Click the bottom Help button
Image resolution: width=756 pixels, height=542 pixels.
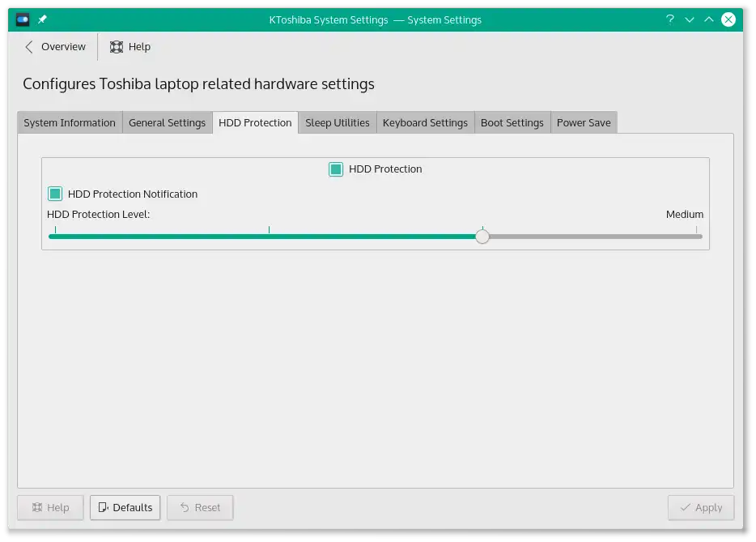click(51, 507)
